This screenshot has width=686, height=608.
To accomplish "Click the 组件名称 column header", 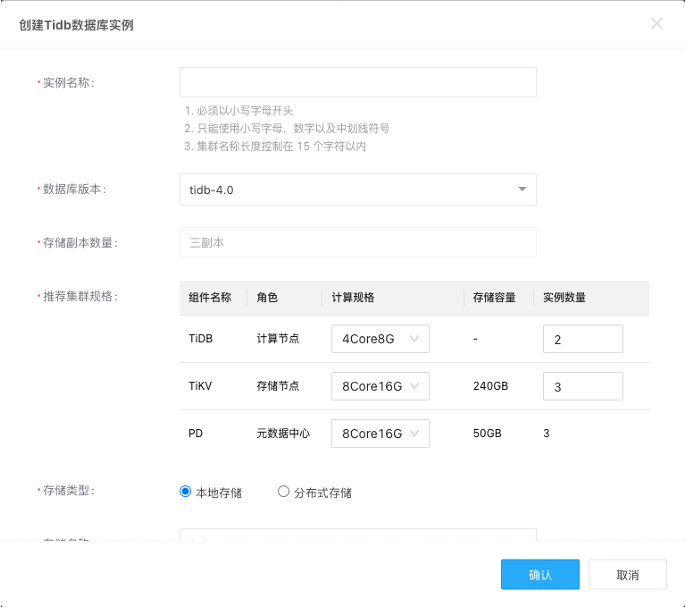I will (x=210, y=297).
